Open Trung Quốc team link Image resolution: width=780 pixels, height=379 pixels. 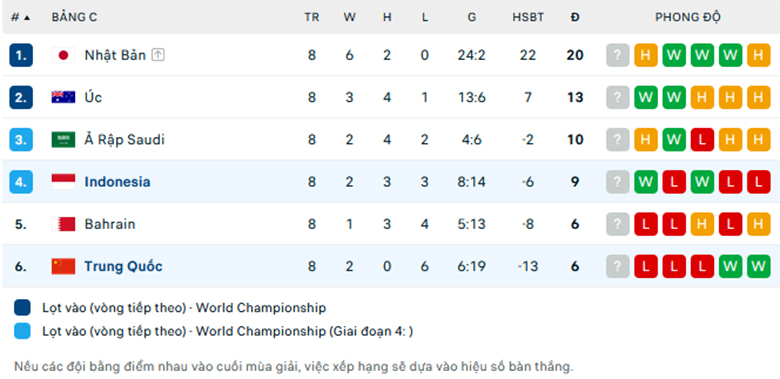coord(123,267)
